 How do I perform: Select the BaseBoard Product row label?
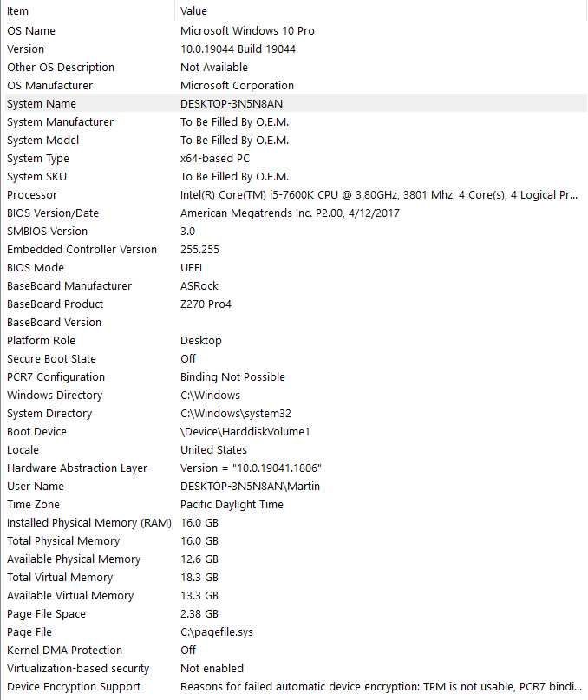55,304
